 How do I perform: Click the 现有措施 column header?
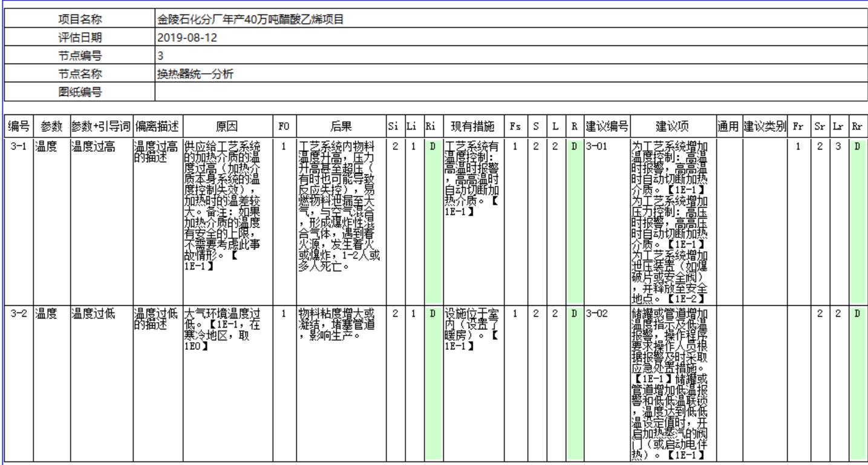pos(473,127)
